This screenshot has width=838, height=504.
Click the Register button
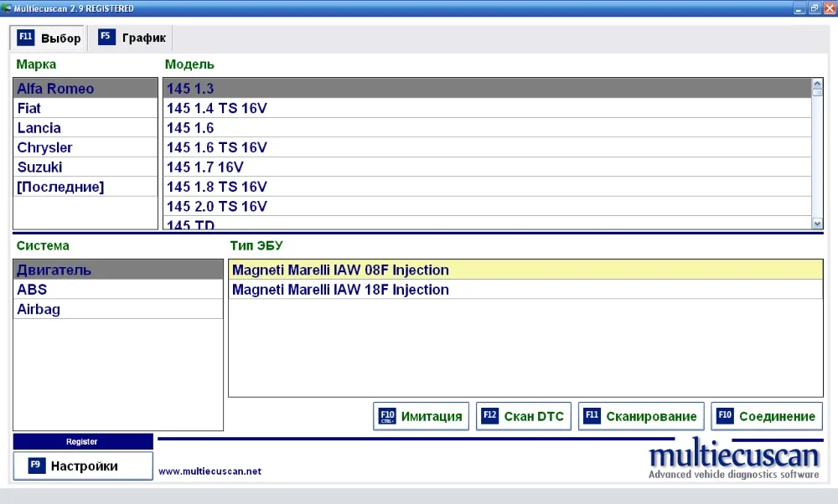tap(83, 441)
